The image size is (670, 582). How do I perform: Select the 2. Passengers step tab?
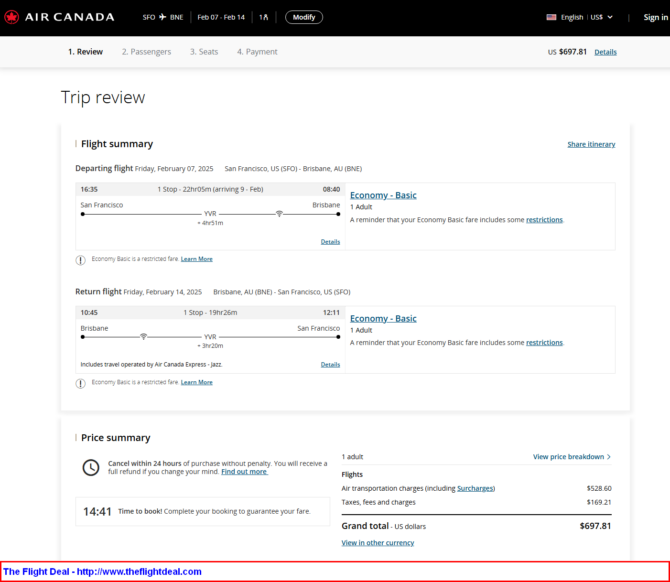point(146,52)
